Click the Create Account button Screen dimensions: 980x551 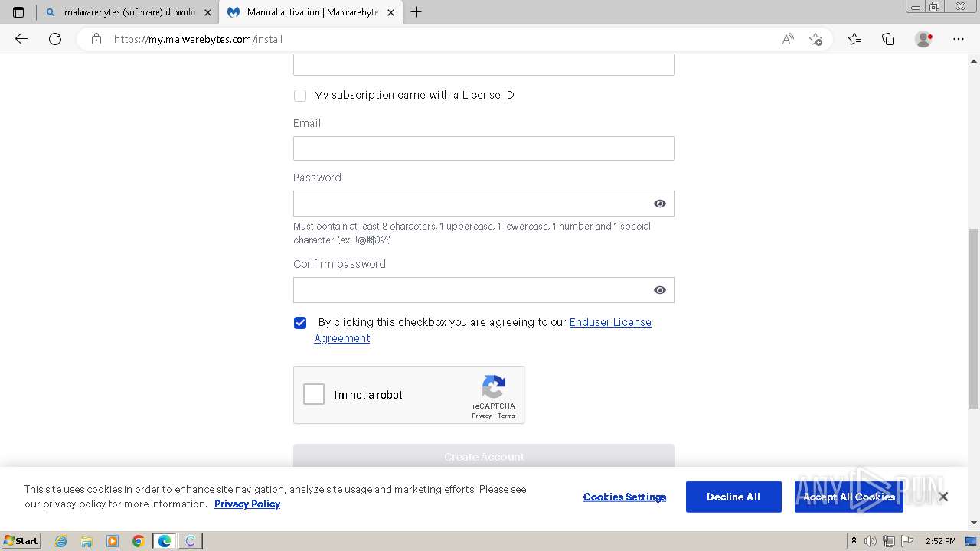(x=484, y=456)
